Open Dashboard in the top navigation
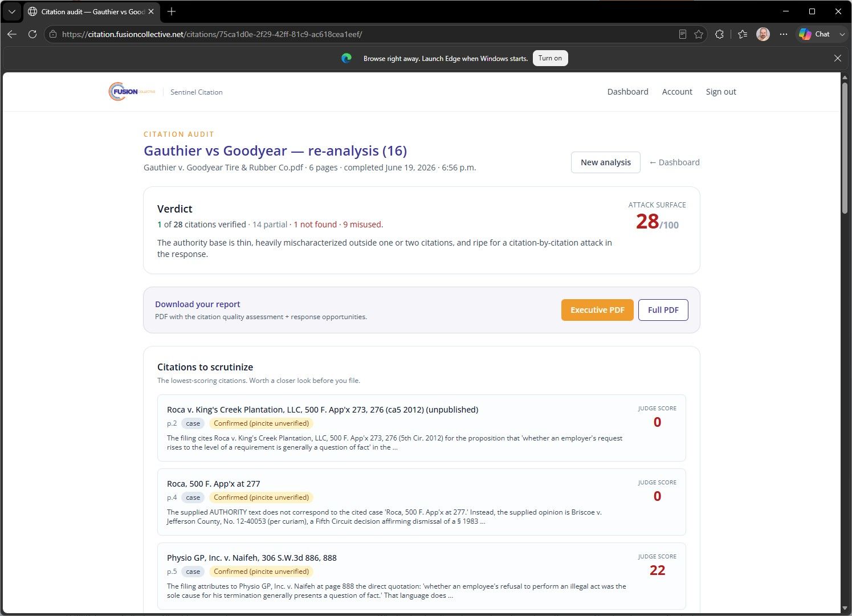Image resolution: width=852 pixels, height=616 pixels. (627, 92)
